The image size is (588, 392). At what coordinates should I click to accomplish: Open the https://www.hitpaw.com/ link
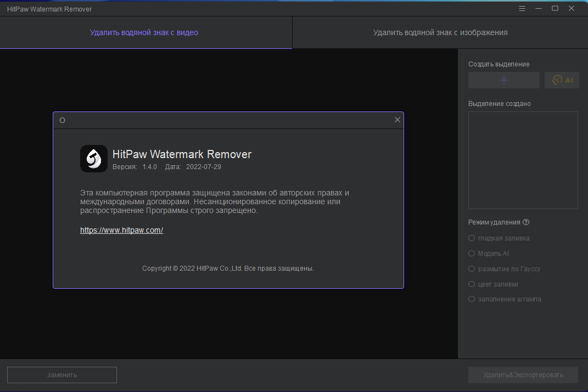tap(121, 230)
